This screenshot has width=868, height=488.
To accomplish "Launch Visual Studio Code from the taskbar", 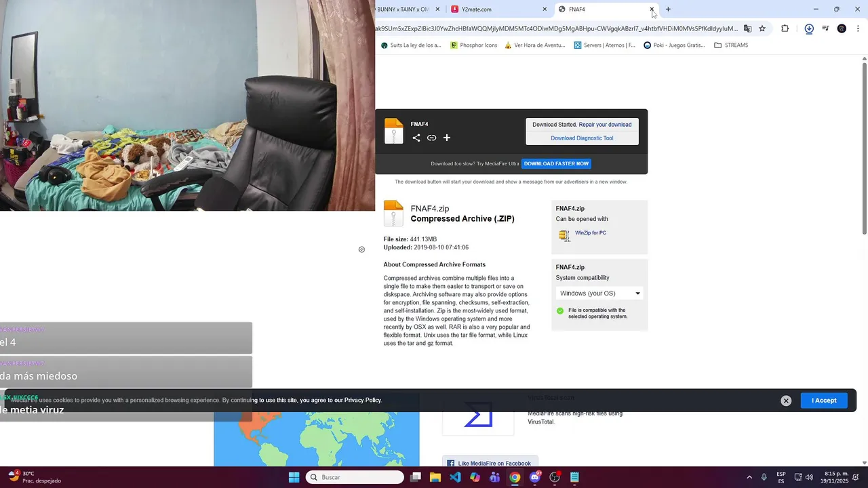I will (455, 477).
